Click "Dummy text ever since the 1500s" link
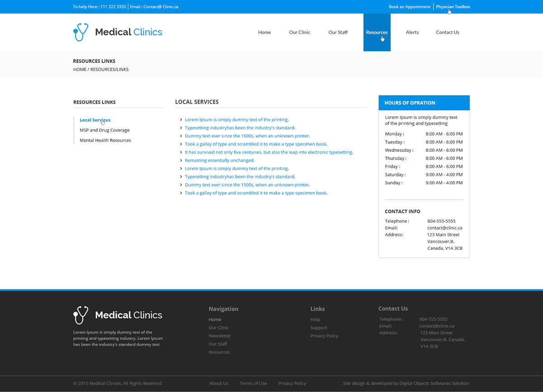Viewport: 543px width, 392px height. (247, 136)
